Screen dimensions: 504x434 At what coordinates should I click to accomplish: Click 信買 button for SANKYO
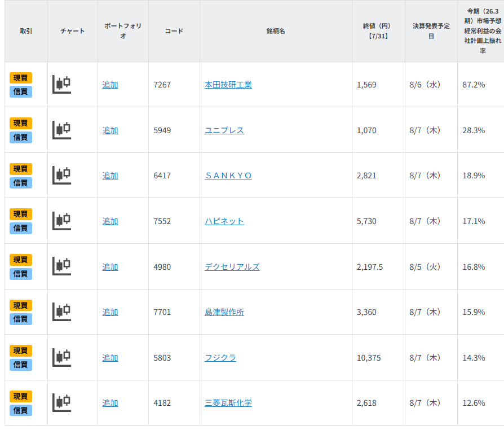pyautogui.click(x=20, y=183)
